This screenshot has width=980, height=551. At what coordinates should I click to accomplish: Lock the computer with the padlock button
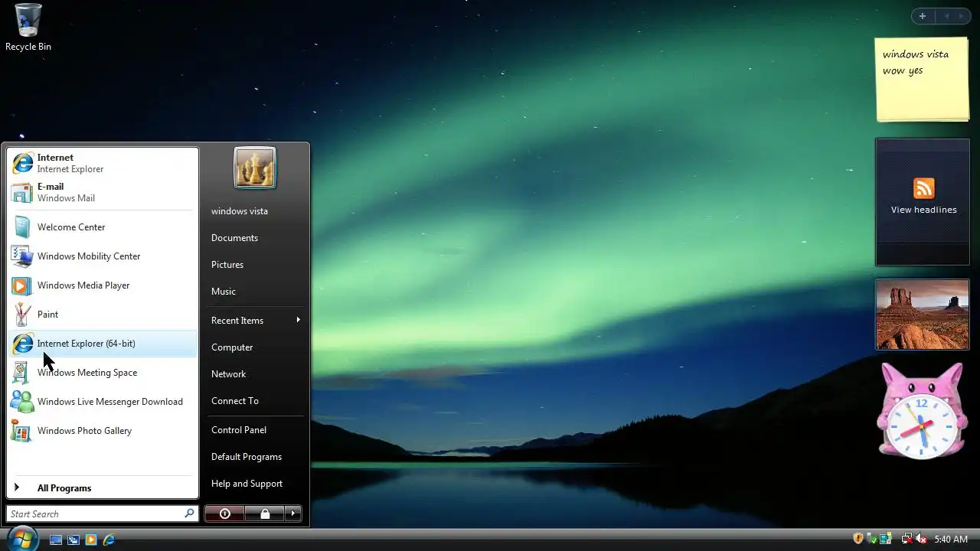[x=265, y=514]
